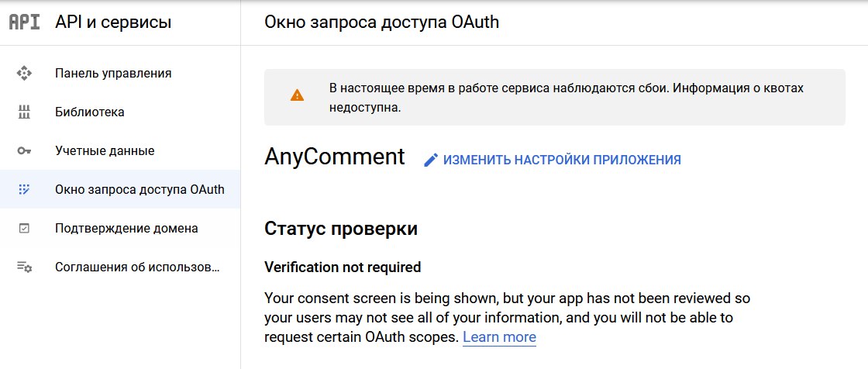The height and width of the screenshot is (369, 868).
Task: Click the API logo icon
Action: [x=24, y=22]
